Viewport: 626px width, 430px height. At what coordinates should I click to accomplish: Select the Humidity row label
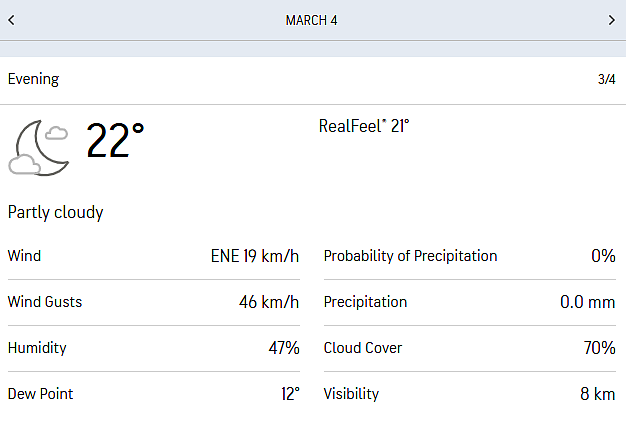(37, 348)
